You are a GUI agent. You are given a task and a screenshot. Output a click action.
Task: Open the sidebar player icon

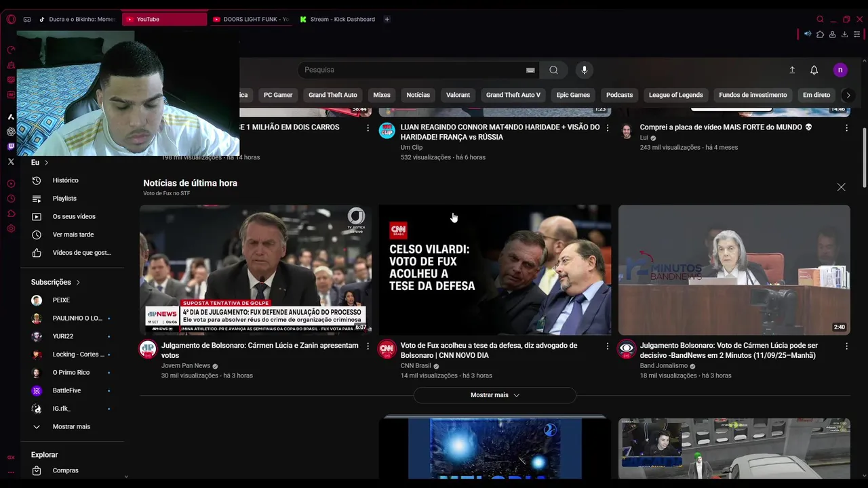(x=11, y=184)
